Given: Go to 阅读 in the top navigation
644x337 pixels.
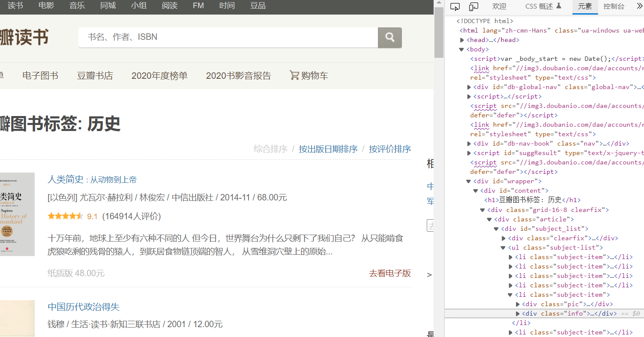Looking at the screenshot, I should [170, 6].
